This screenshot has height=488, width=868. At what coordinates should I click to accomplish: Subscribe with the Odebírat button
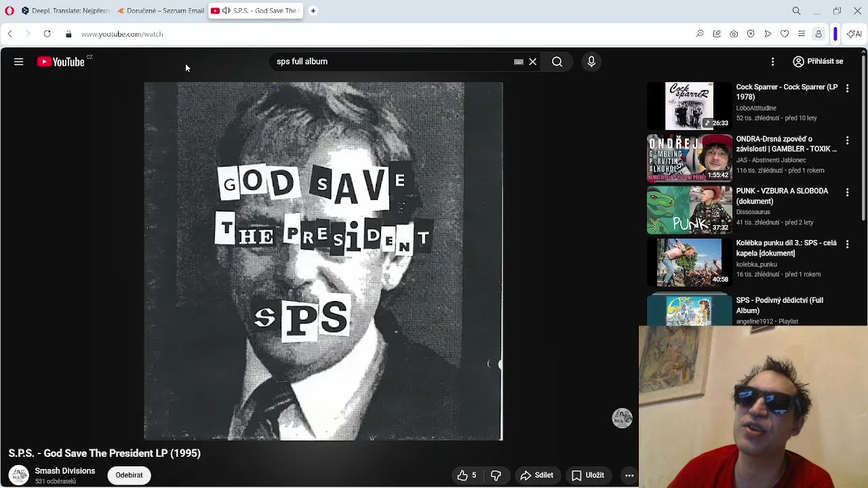pos(129,475)
